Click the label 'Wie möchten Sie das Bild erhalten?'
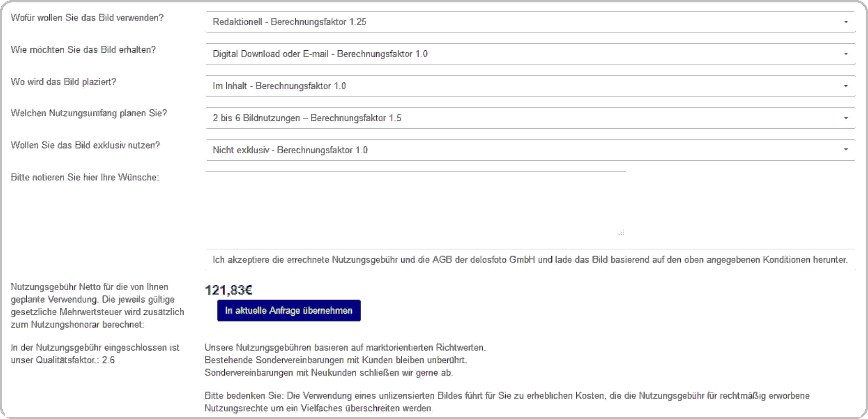Viewport: 868px width, 419px height. pos(83,49)
